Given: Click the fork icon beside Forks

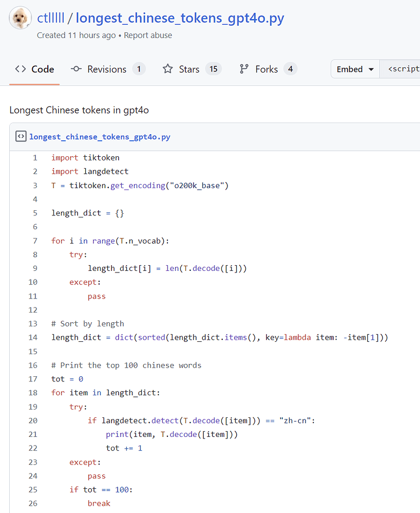Looking at the screenshot, I should coord(244,69).
